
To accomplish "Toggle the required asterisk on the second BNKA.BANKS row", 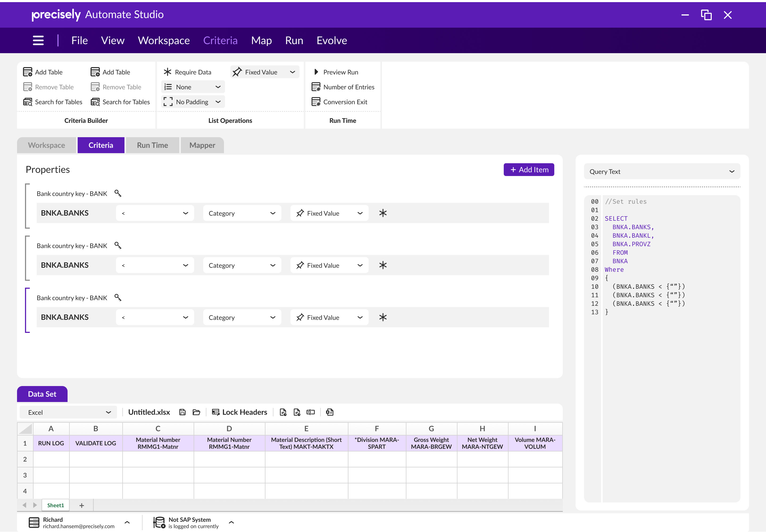I will (x=383, y=265).
